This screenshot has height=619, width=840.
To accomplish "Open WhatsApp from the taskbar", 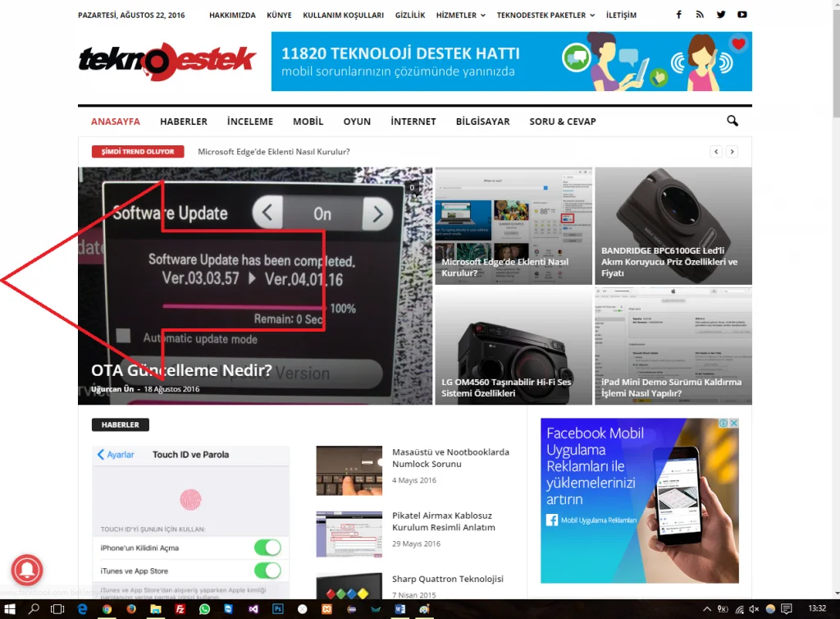I will point(204,610).
